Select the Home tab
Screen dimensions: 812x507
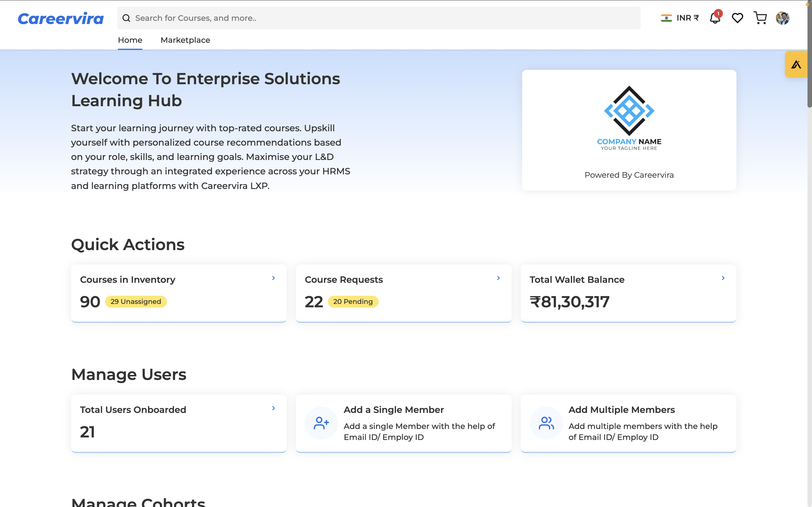pos(130,40)
